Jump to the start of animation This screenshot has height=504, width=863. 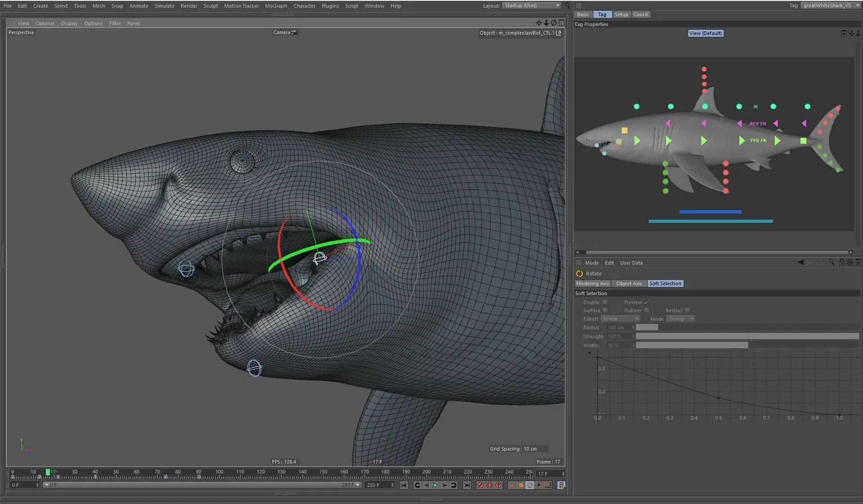pos(404,485)
